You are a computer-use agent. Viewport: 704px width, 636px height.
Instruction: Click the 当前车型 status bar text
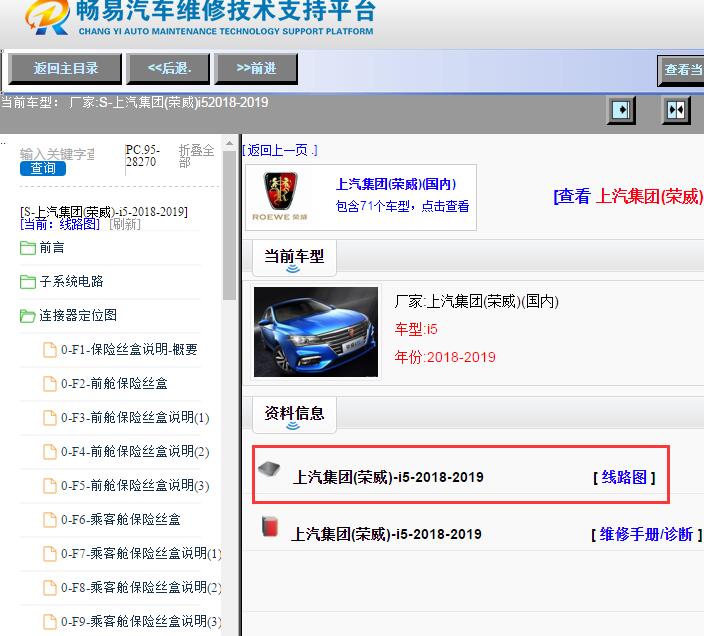click(x=134, y=103)
